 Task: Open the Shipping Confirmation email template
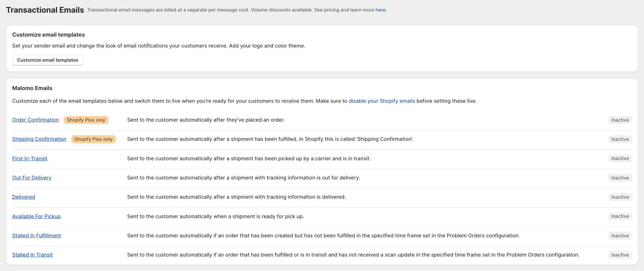[39, 139]
